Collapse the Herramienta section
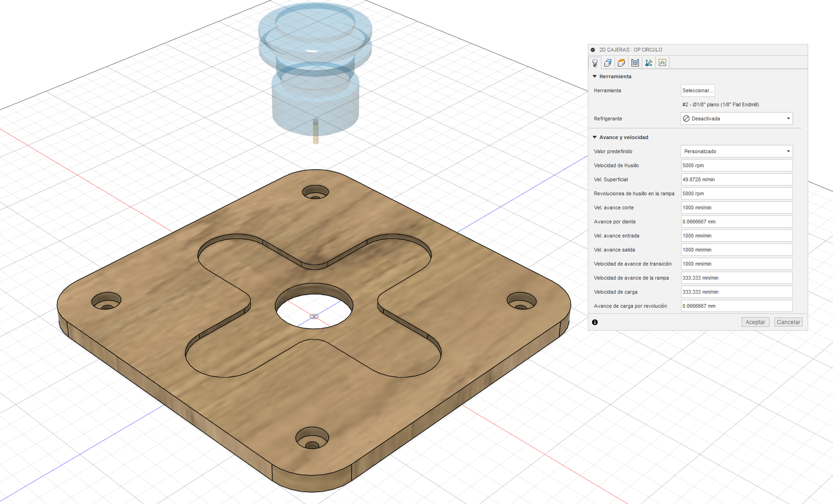This screenshot has width=833, height=504. coord(595,76)
